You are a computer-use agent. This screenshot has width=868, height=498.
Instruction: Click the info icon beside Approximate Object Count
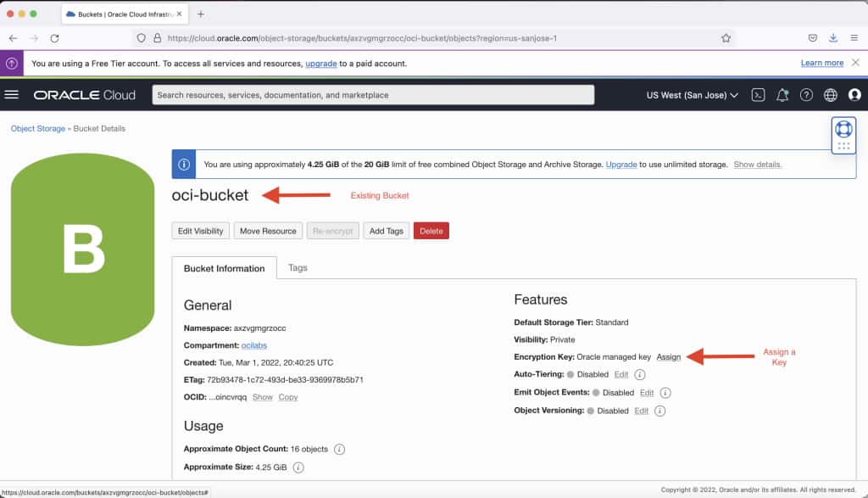[339, 449]
